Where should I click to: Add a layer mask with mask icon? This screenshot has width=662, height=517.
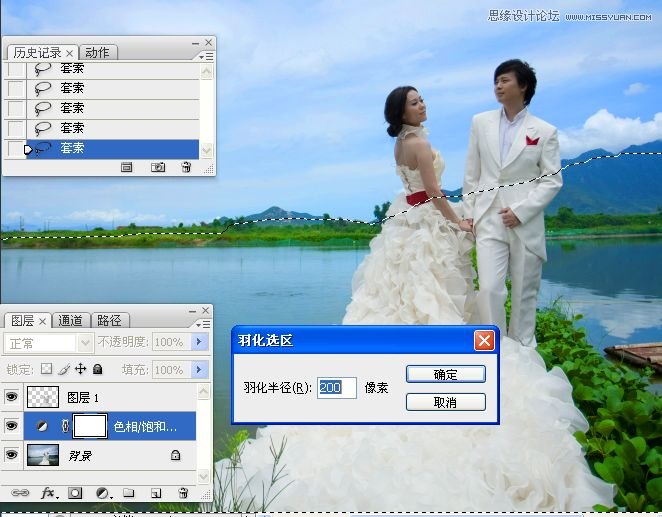click(75, 493)
